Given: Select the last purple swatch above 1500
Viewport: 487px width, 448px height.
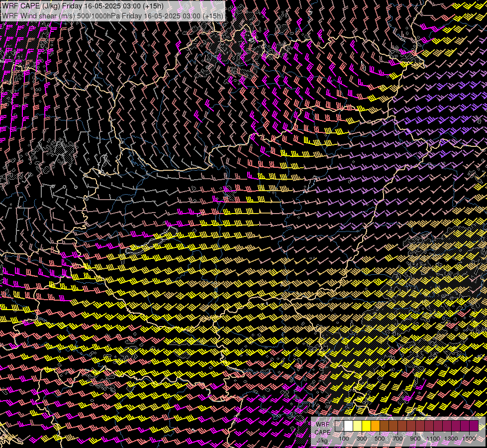Looking at the screenshot, I should [474, 426].
